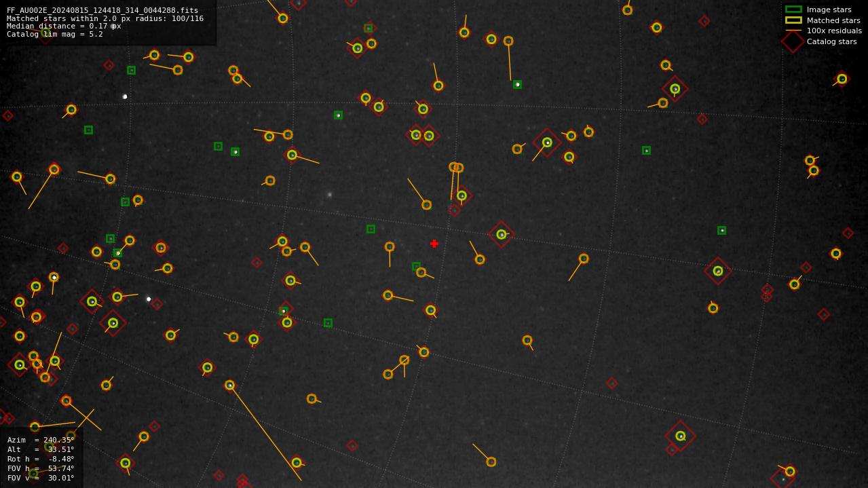The width and height of the screenshot is (868, 488).
Task: Click the 'Catalog lim mag = 5.2' line
Action: (55, 34)
